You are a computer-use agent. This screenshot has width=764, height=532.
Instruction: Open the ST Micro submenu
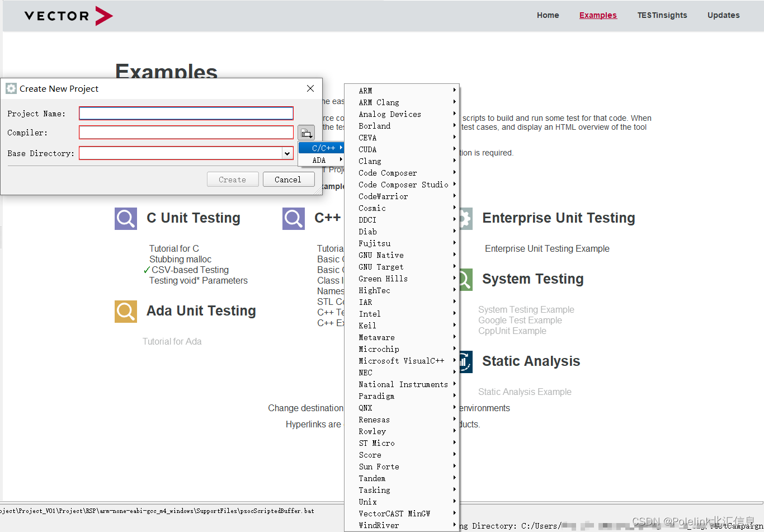pos(402,443)
